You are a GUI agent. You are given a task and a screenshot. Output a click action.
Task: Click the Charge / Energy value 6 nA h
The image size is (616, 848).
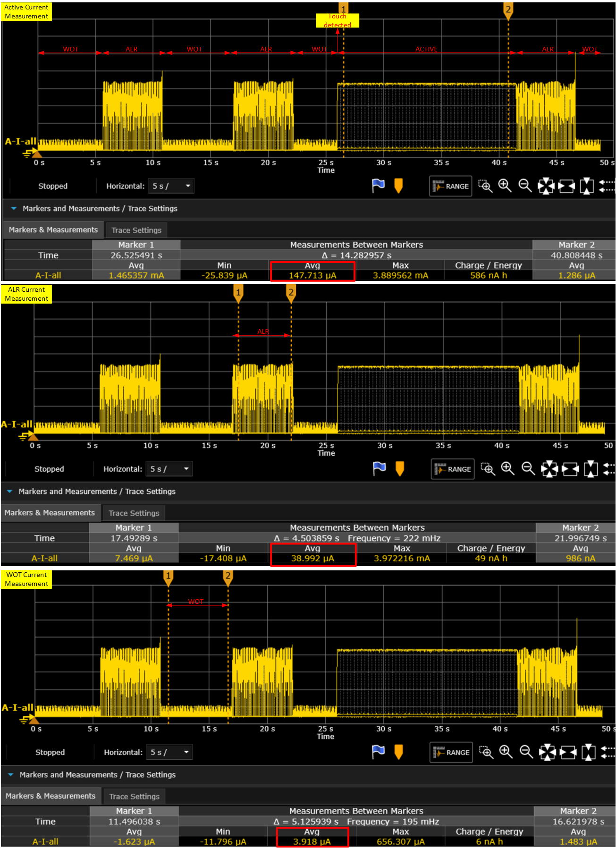[x=489, y=841]
